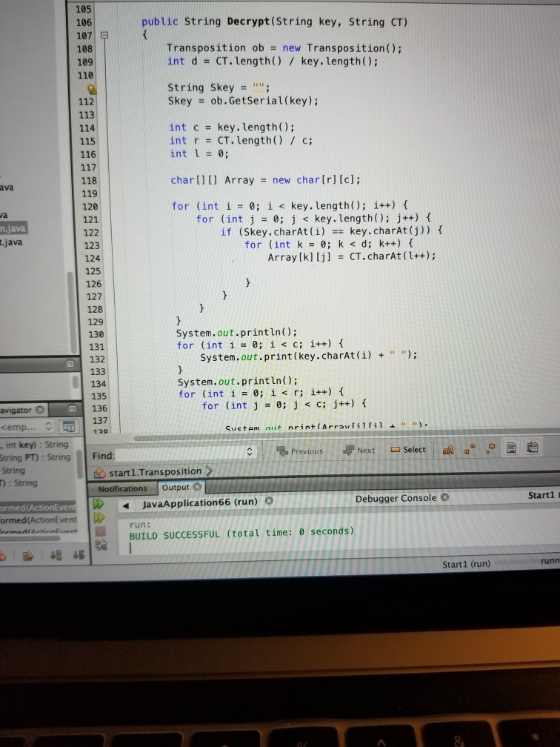Switch to the Output tab
560x747 pixels.
click(x=176, y=488)
